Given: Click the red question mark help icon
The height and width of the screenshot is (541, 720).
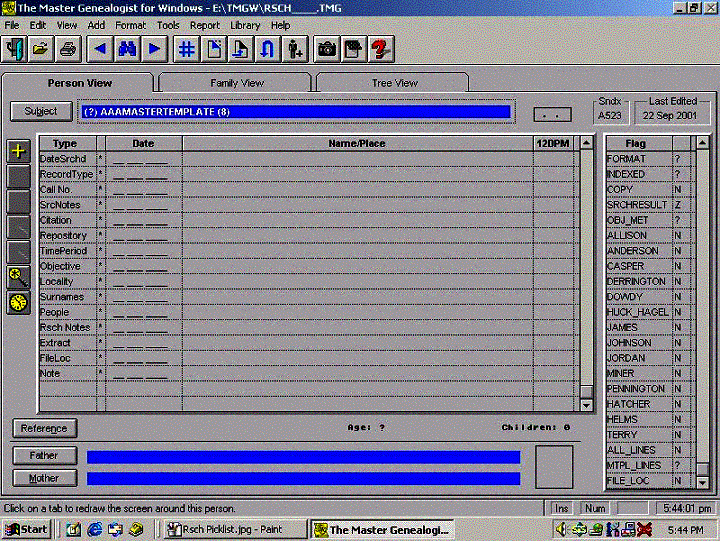Looking at the screenshot, I should (381, 49).
